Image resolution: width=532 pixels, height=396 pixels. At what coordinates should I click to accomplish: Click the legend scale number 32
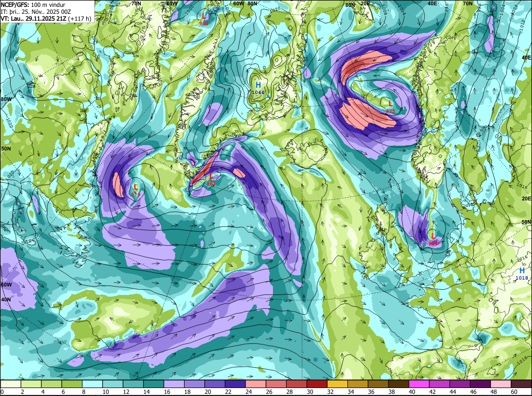pyautogui.click(x=329, y=392)
